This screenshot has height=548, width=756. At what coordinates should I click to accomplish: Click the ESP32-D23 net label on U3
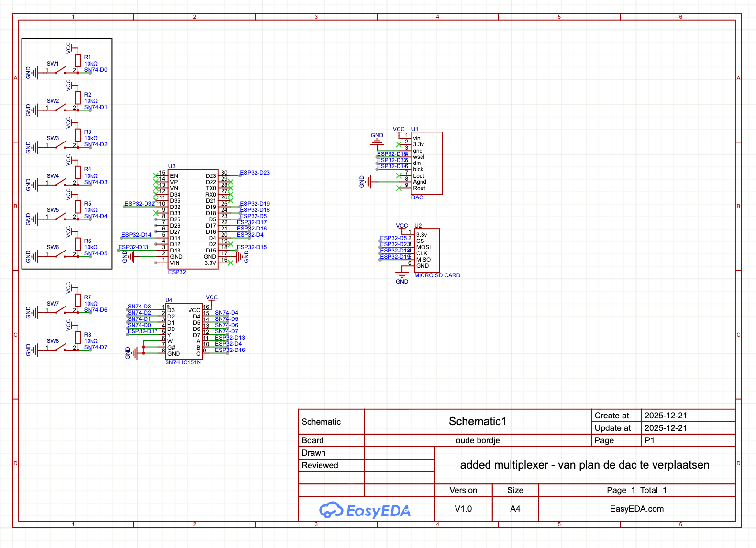255,173
